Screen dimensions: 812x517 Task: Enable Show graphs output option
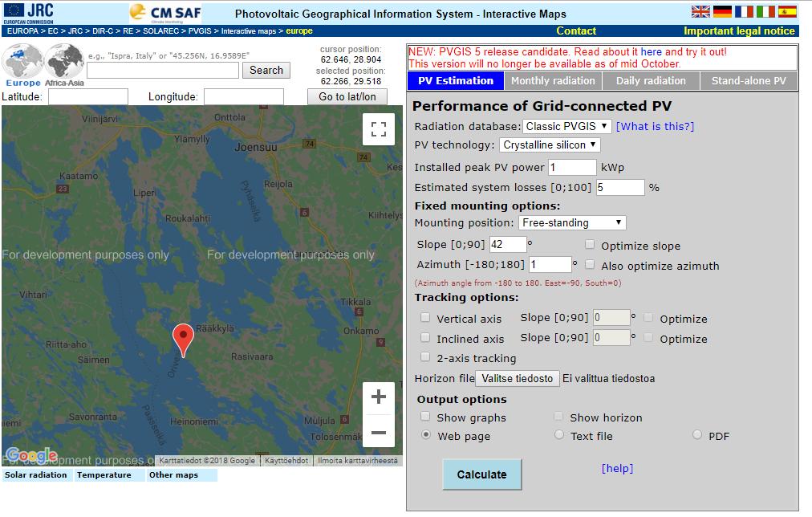pos(425,417)
